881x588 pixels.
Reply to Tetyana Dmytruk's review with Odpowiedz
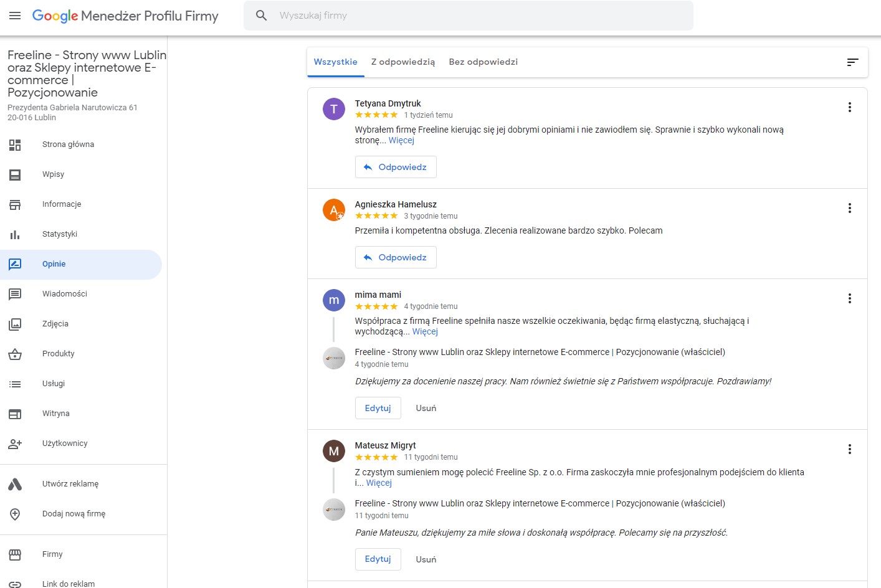point(396,167)
